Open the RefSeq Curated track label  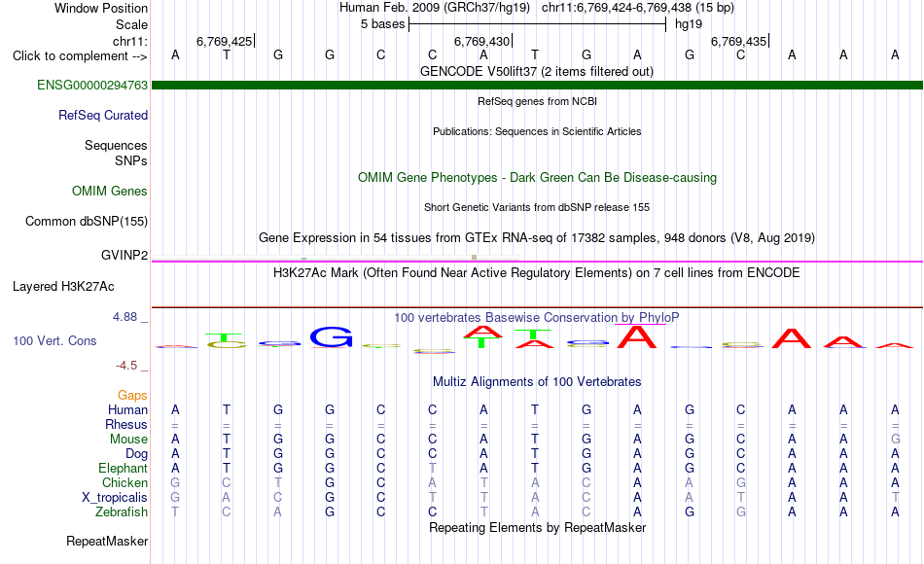102,115
